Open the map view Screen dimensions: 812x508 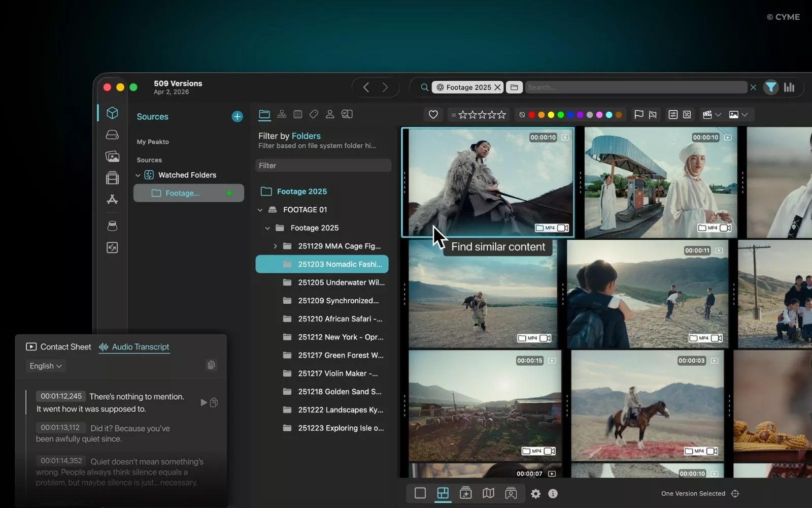(x=488, y=493)
